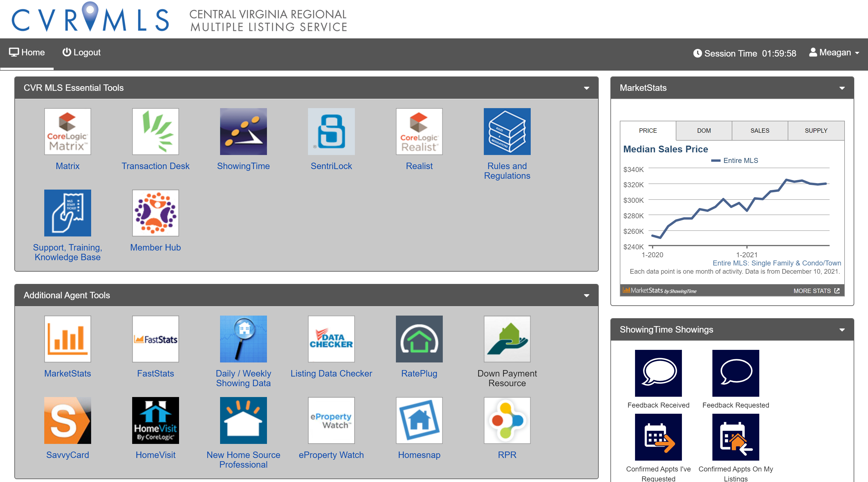Open the HomeVisit by CoreLogic icon
Image resolution: width=868 pixels, height=482 pixels.
click(x=155, y=420)
